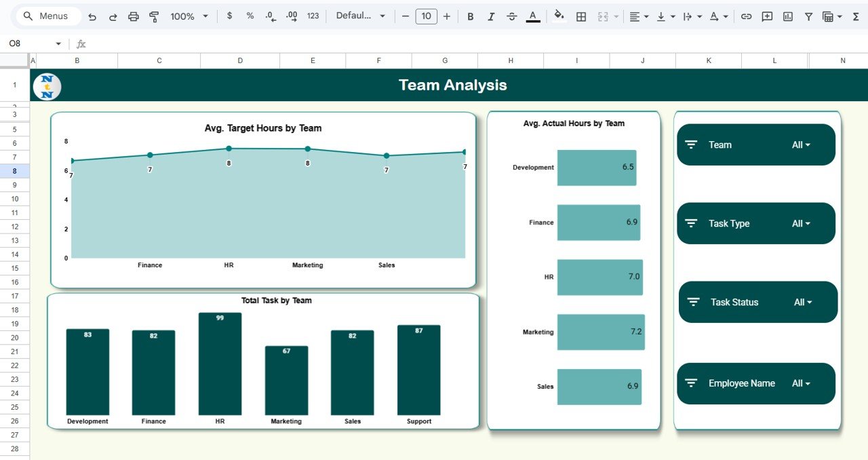868x460 pixels.
Task: Toggle italic formatting
Action: point(490,16)
